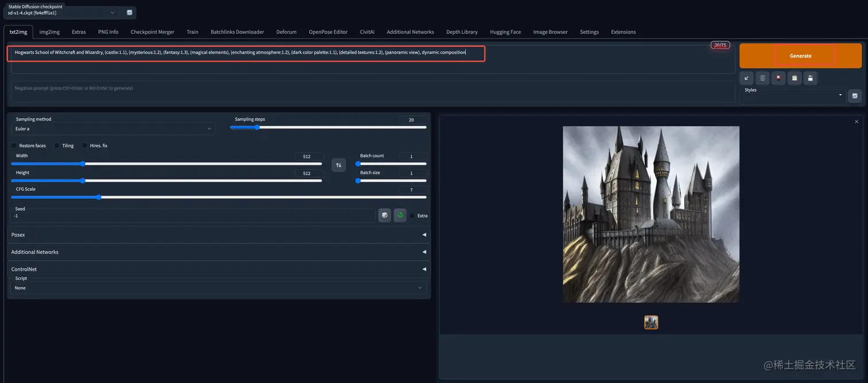Expand the Posex section

[219, 235]
